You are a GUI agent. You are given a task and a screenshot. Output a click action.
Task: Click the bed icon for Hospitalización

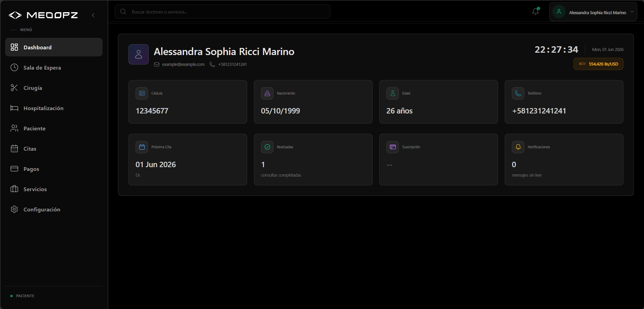(x=14, y=108)
